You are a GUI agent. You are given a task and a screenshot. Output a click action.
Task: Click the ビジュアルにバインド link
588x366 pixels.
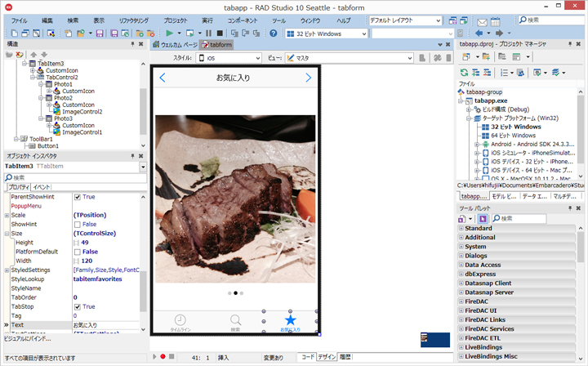tap(28, 338)
